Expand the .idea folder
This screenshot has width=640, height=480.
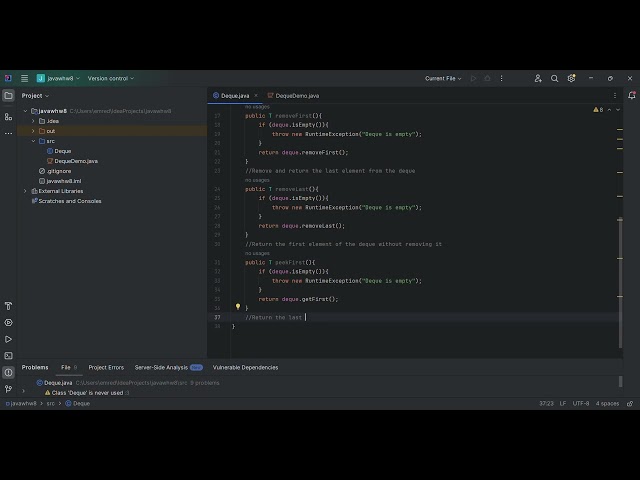tap(33, 121)
